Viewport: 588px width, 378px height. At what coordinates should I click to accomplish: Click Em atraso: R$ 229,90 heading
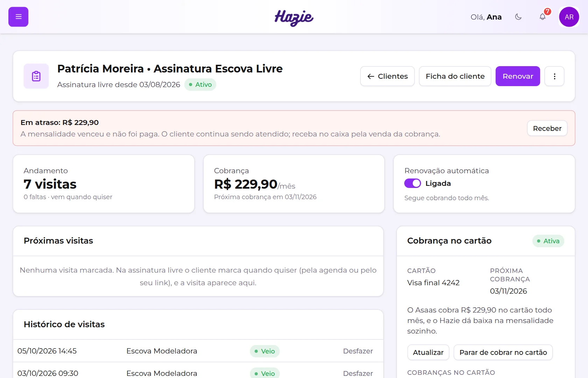pyautogui.click(x=59, y=122)
